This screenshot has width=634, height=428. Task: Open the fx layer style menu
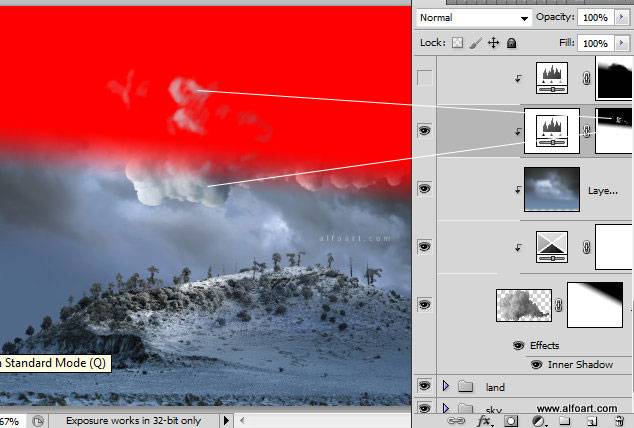click(484, 421)
